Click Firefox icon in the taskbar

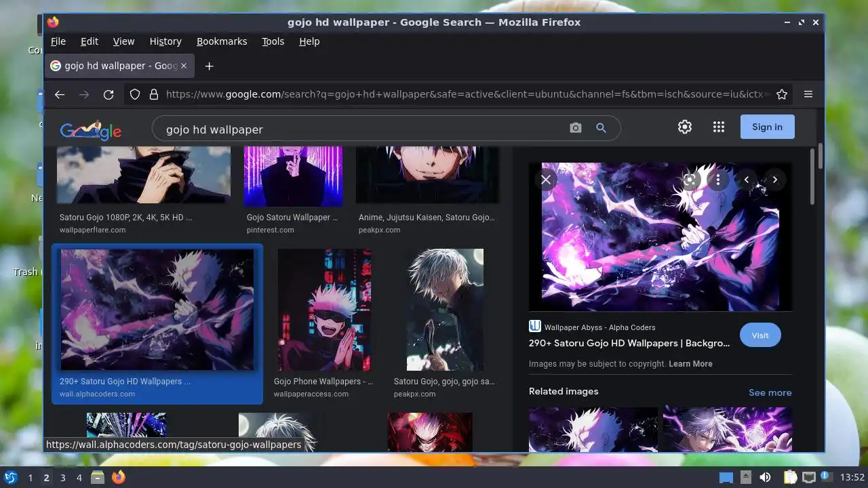(118, 477)
